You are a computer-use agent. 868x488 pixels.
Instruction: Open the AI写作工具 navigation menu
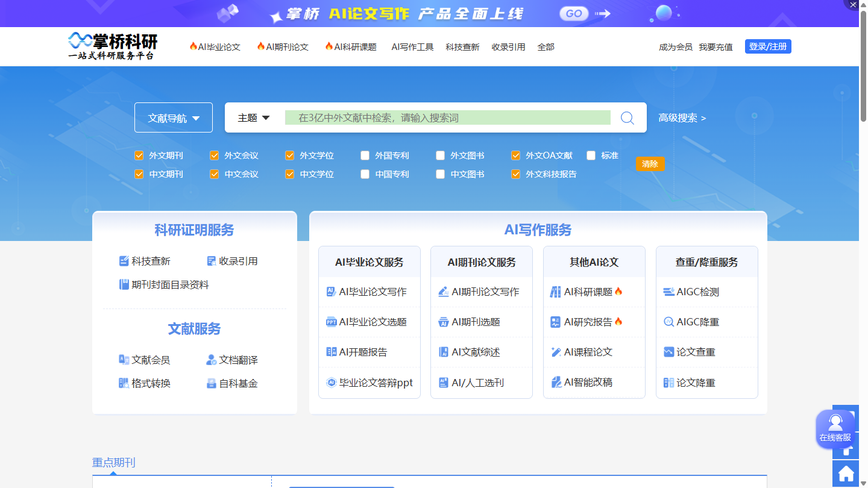tap(412, 47)
